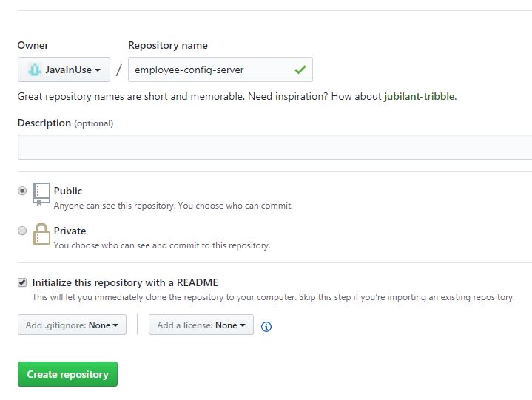Screen dimensions: 532x400
Task: Click the Repository name label
Action: pyautogui.click(x=168, y=45)
